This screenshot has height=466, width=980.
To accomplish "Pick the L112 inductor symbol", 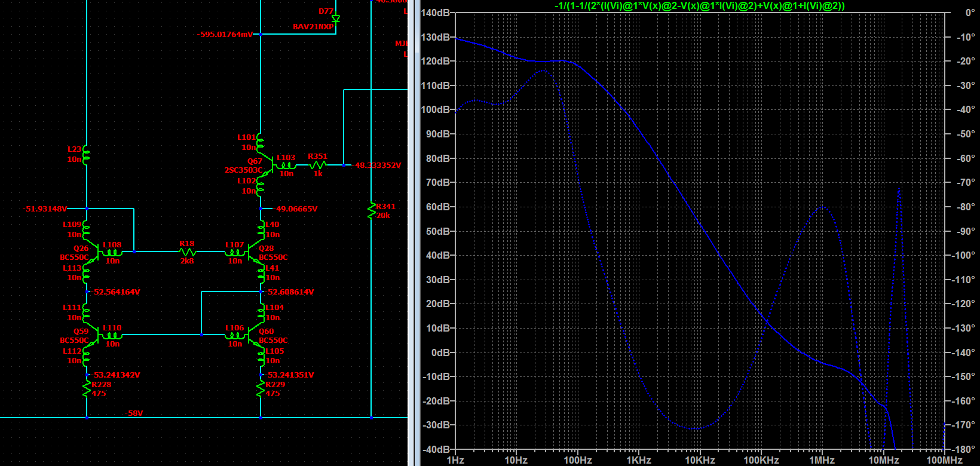I will [x=86, y=356].
